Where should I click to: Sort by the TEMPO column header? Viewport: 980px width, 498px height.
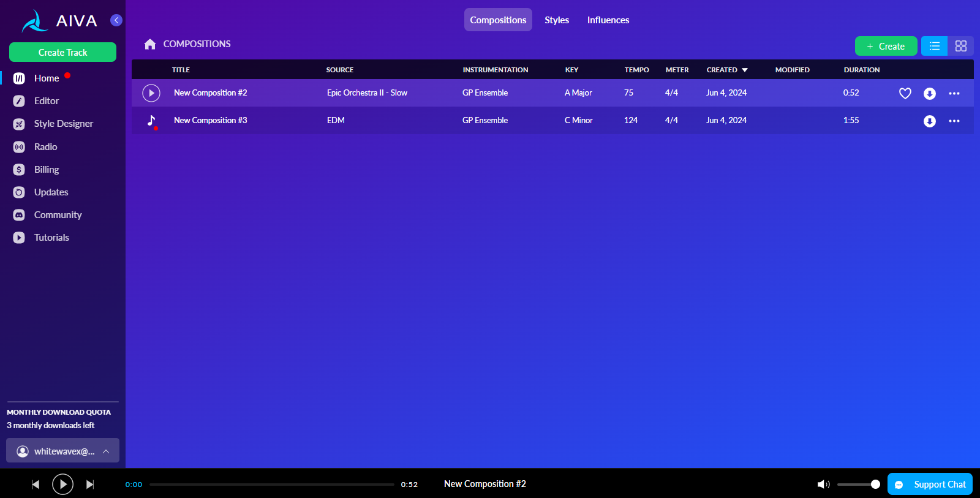637,70
